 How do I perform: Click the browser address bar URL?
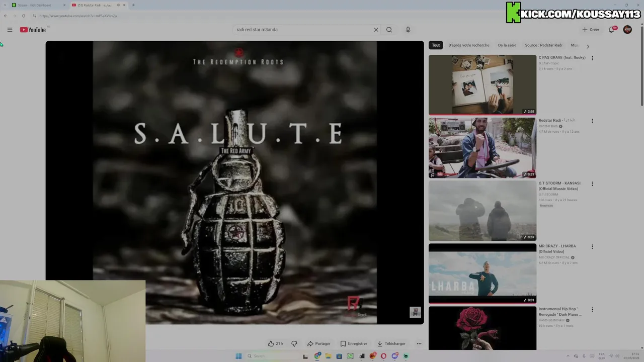[78, 16]
